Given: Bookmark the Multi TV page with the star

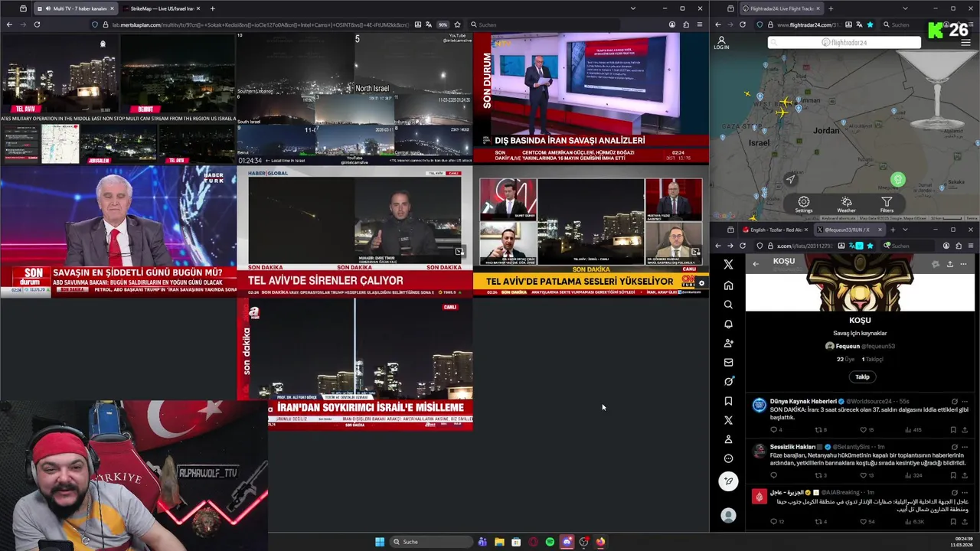Looking at the screenshot, I should pyautogui.click(x=457, y=24).
